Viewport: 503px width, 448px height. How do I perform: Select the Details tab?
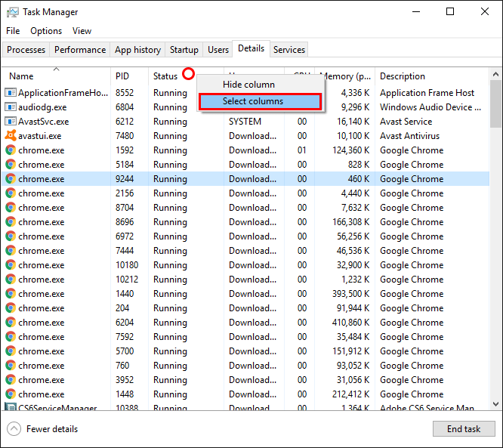pos(251,48)
